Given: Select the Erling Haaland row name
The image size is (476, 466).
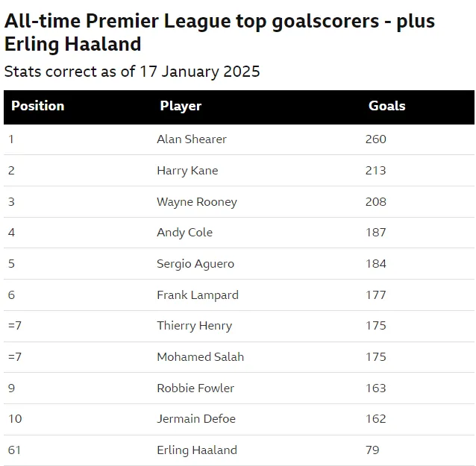Looking at the screenshot, I should click(x=197, y=450).
